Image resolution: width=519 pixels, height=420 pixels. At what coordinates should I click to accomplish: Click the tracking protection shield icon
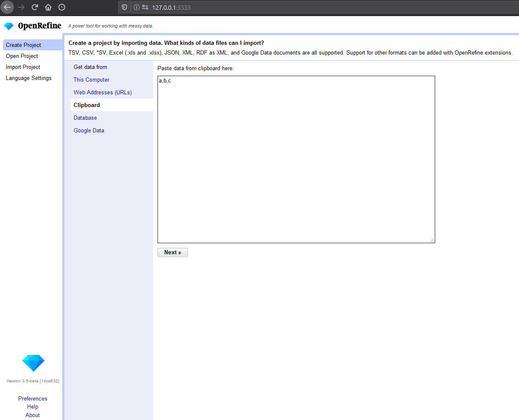[124, 7]
